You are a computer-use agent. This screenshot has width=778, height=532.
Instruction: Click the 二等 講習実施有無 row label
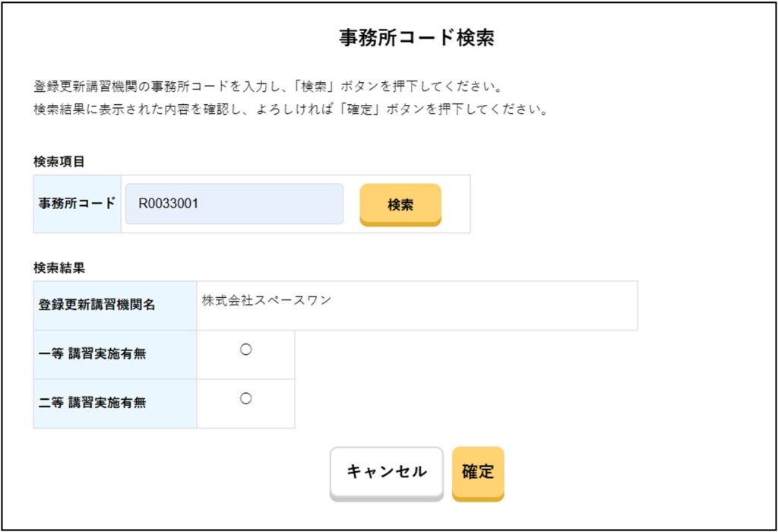coord(92,403)
